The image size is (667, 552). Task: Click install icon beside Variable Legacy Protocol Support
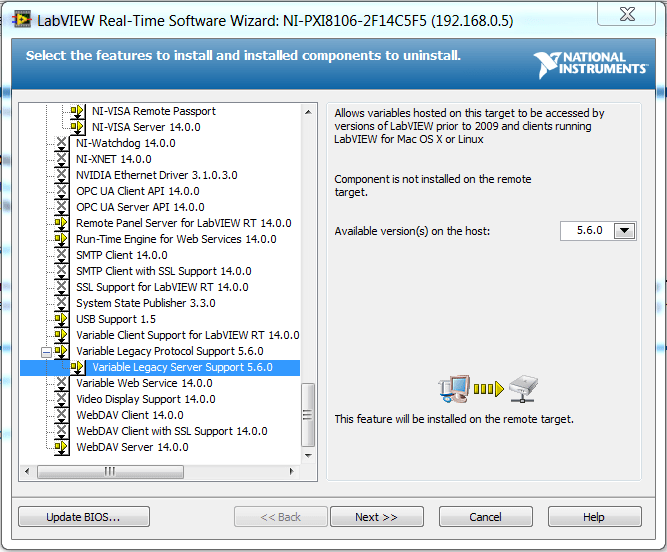[62, 351]
